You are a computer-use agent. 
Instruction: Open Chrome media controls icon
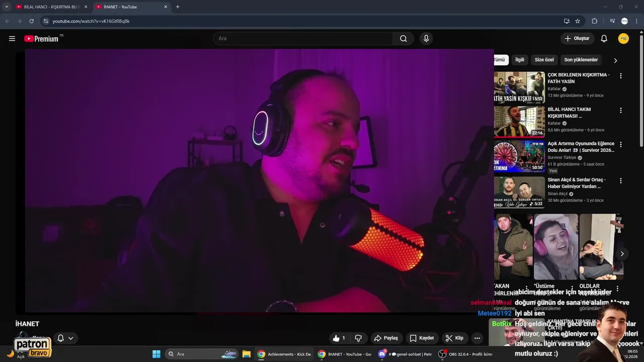tap(612, 21)
